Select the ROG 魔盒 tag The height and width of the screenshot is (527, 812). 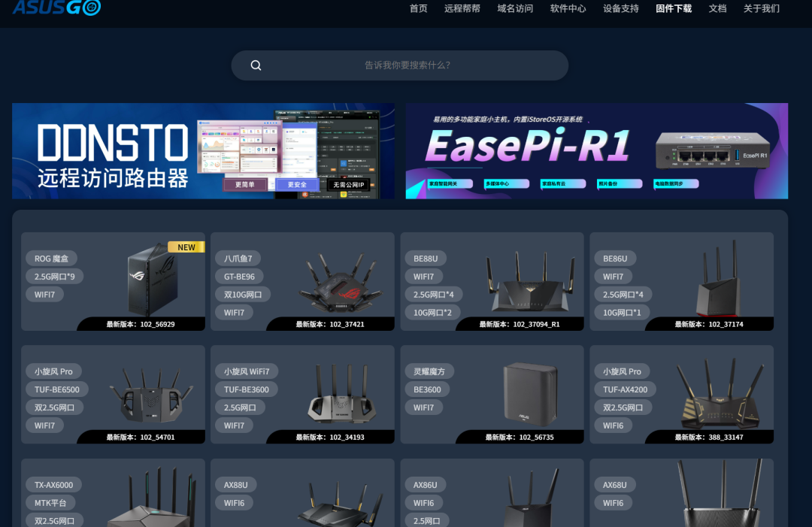pyautogui.click(x=51, y=259)
